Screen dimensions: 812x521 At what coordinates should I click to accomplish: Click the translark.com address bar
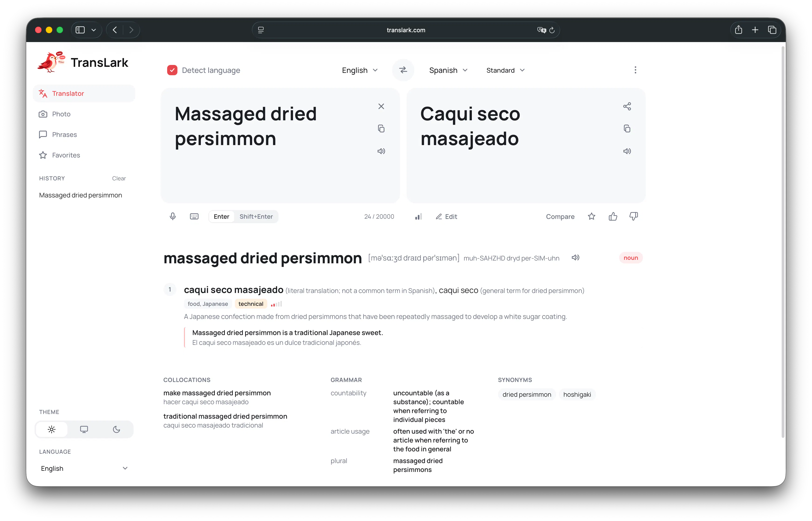pos(405,30)
